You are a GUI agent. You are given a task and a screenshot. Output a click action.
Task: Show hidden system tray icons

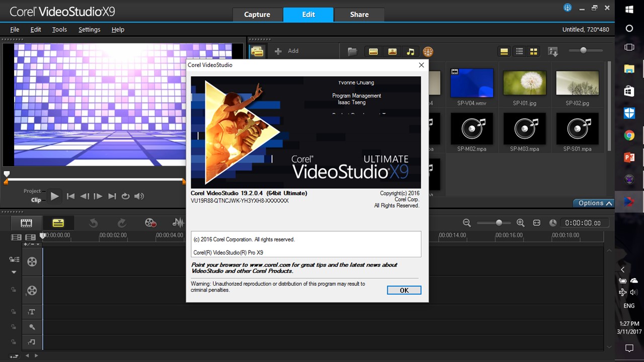[623, 269]
